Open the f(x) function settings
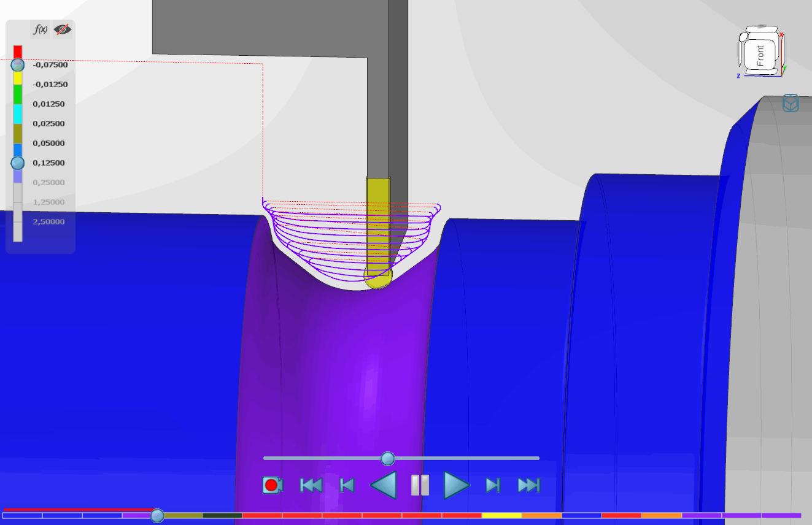The image size is (812, 525). pos(41,29)
